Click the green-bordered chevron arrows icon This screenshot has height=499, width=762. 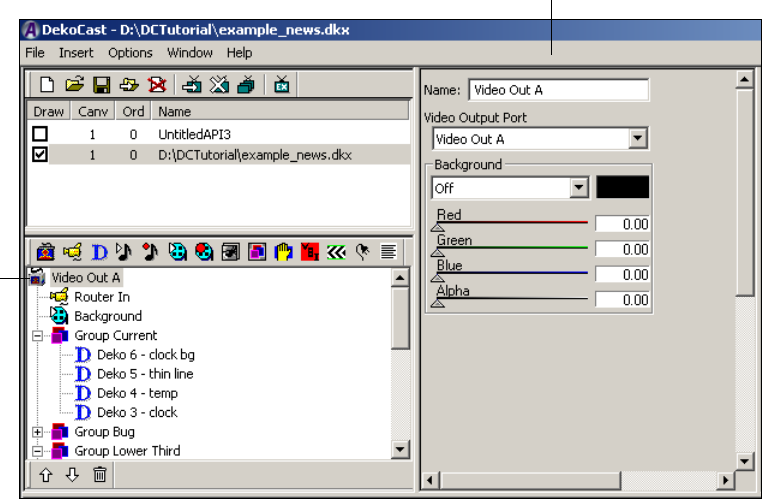tap(336, 252)
